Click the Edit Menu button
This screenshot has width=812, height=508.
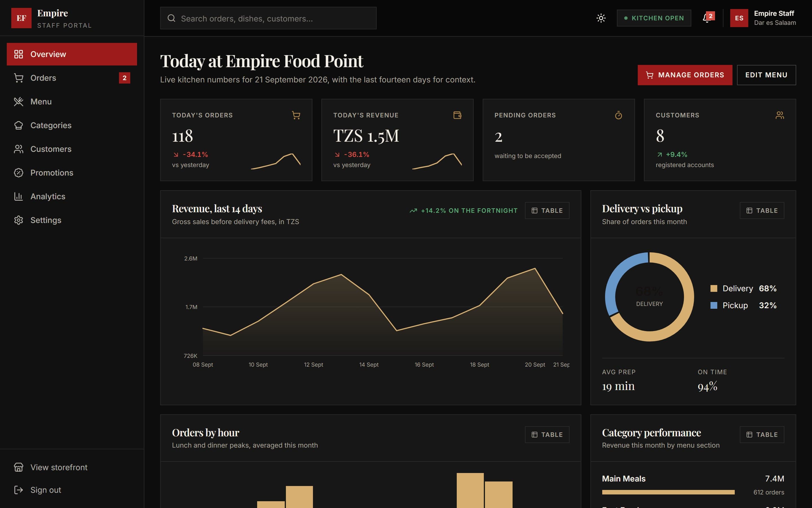(x=766, y=75)
